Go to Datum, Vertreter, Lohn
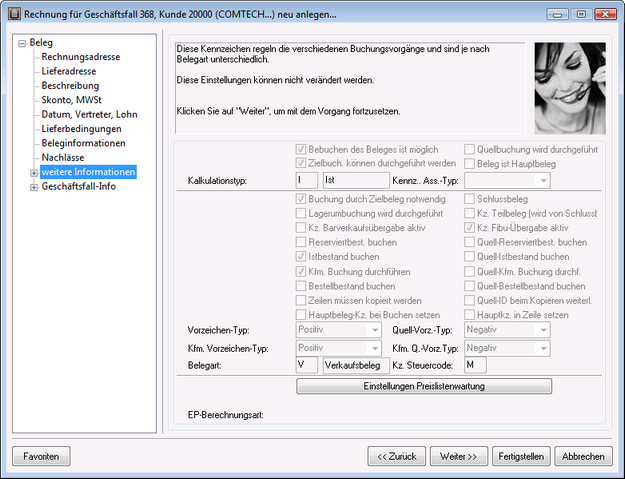The height and width of the screenshot is (479, 625). (x=89, y=114)
